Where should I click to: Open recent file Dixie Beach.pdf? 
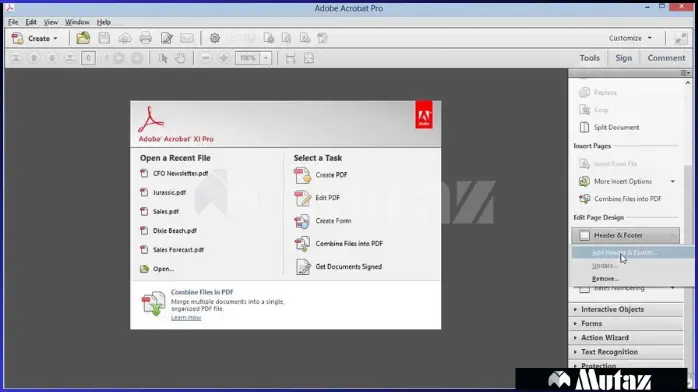click(174, 231)
